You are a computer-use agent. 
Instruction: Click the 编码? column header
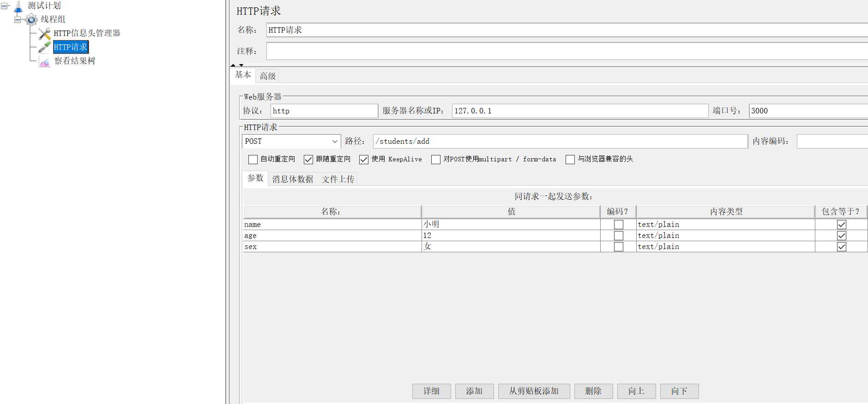pyautogui.click(x=618, y=212)
